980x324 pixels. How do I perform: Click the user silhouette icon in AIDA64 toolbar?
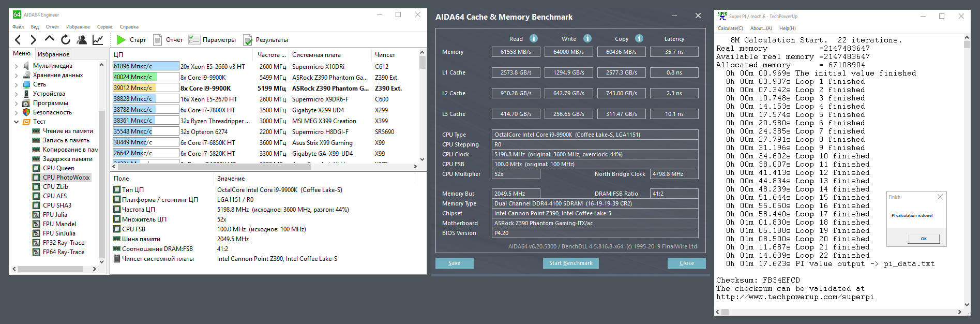point(82,40)
